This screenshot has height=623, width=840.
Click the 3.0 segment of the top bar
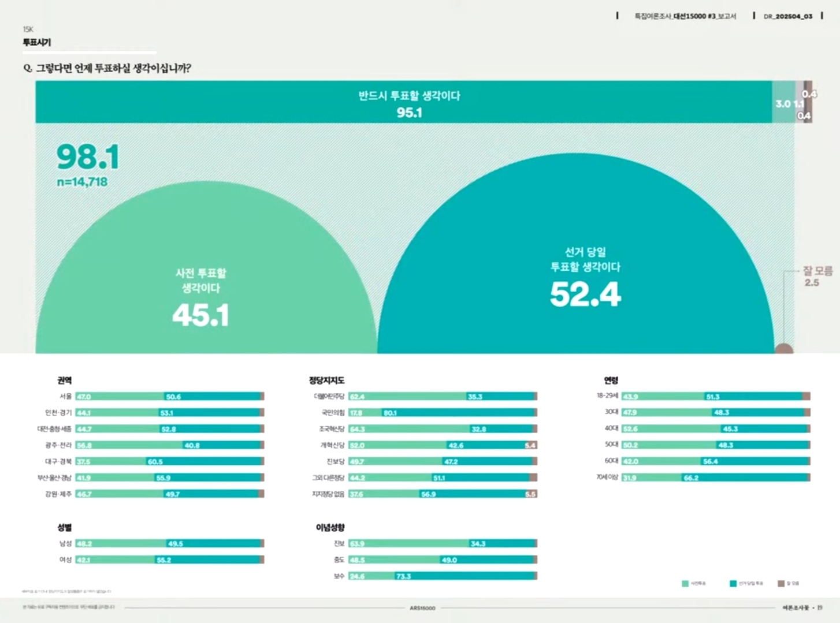click(x=783, y=102)
